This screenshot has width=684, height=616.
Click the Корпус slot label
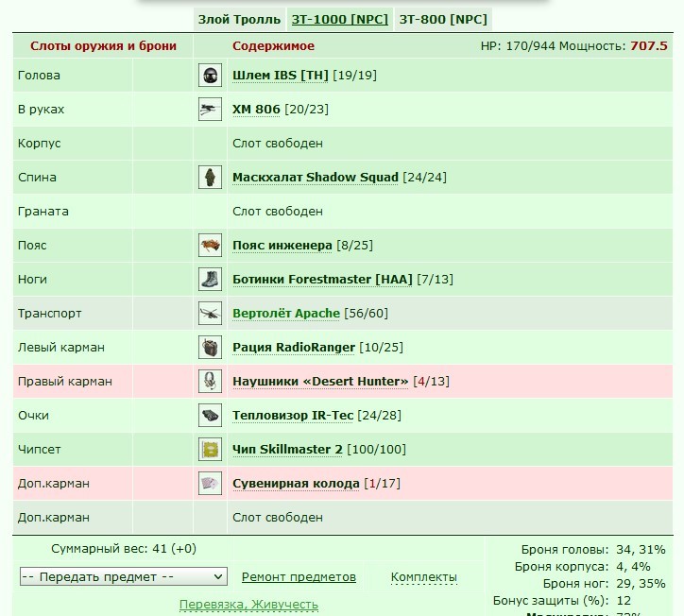click(x=40, y=144)
